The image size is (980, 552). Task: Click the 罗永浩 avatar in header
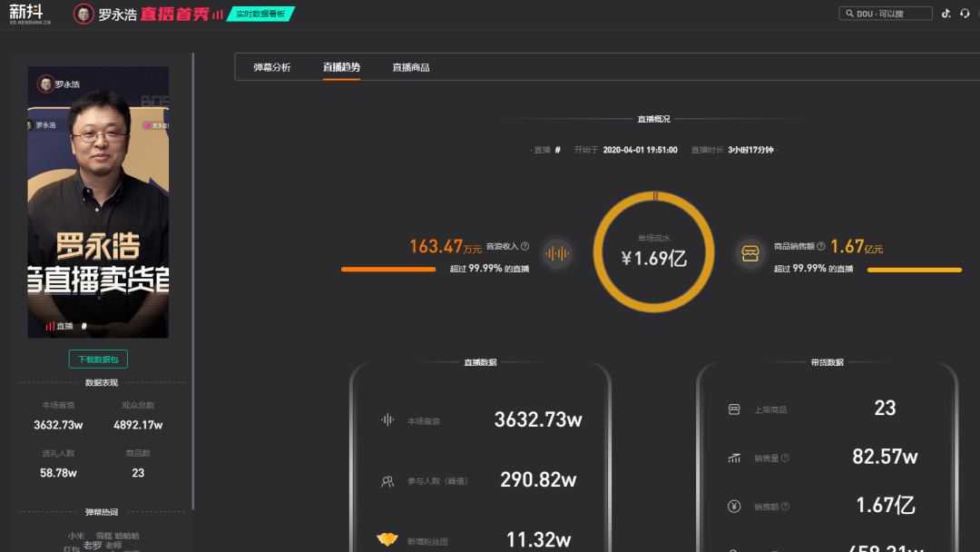pos(83,14)
